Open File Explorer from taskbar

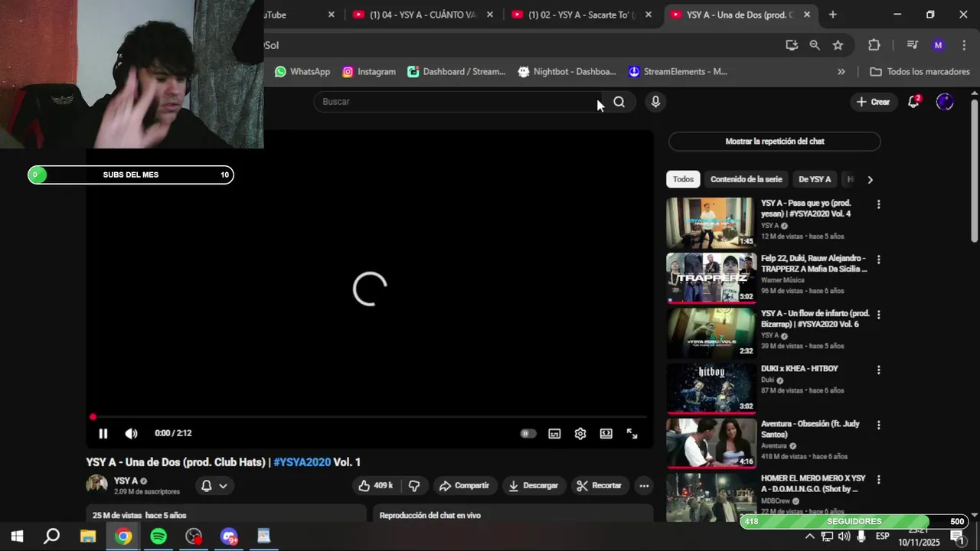[x=88, y=536]
